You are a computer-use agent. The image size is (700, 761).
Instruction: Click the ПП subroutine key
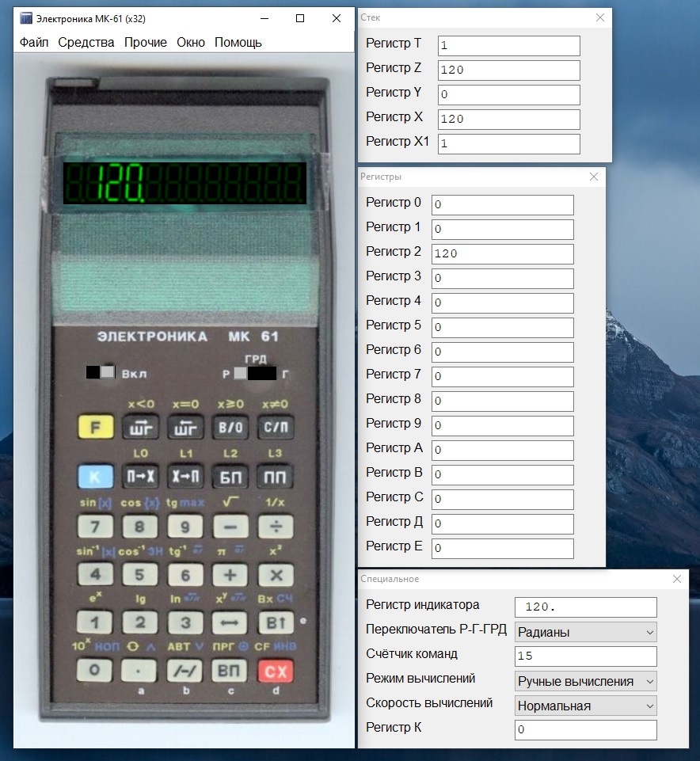tap(276, 476)
